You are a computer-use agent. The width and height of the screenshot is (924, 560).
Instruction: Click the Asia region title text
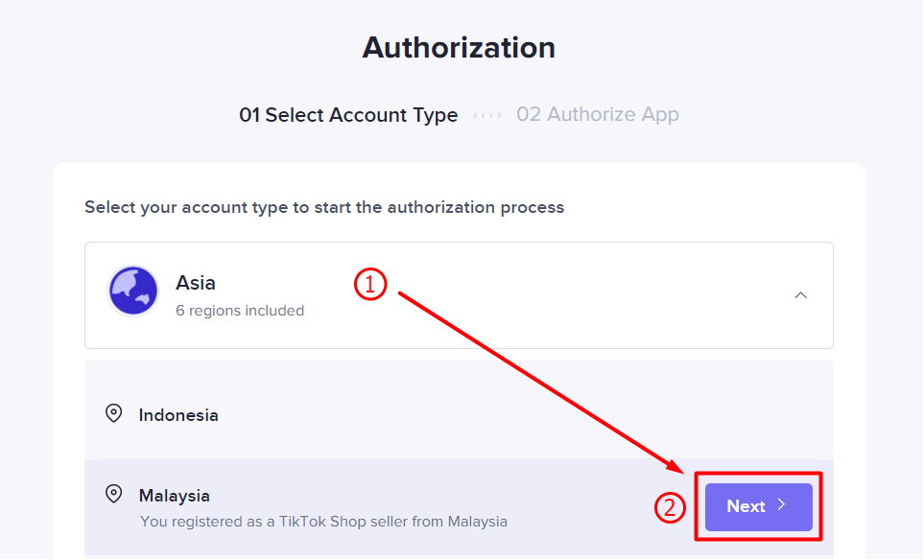pyautogui.click(x=196, y=283)
